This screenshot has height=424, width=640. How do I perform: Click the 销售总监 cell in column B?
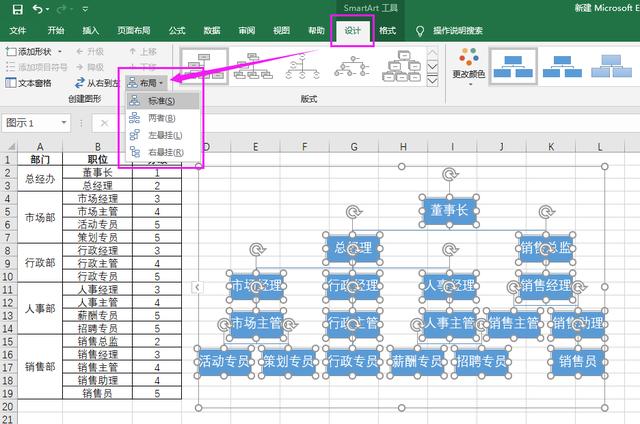tap(98, 341)
